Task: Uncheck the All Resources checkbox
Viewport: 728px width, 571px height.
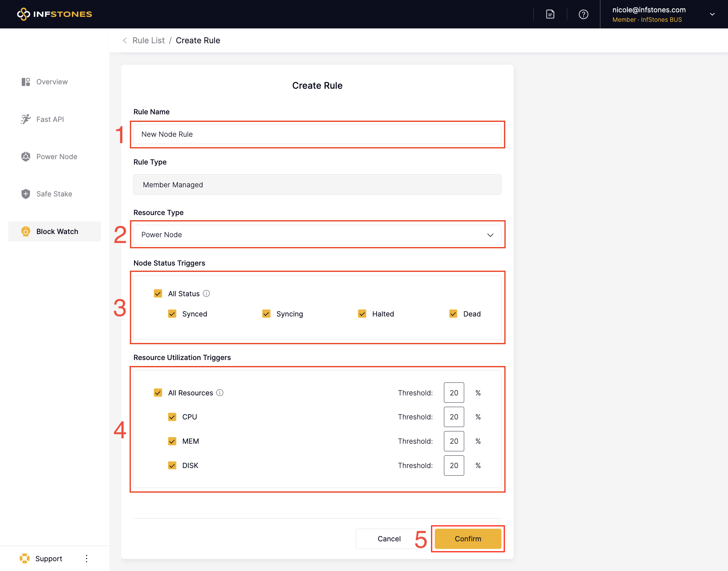Action: pyautogui.click(x=158, y=393)
